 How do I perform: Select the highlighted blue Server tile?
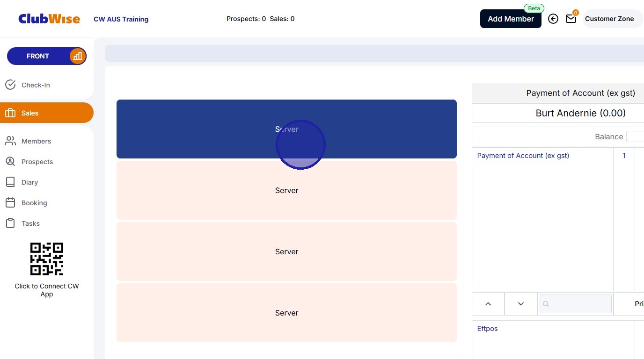[286, 129]
